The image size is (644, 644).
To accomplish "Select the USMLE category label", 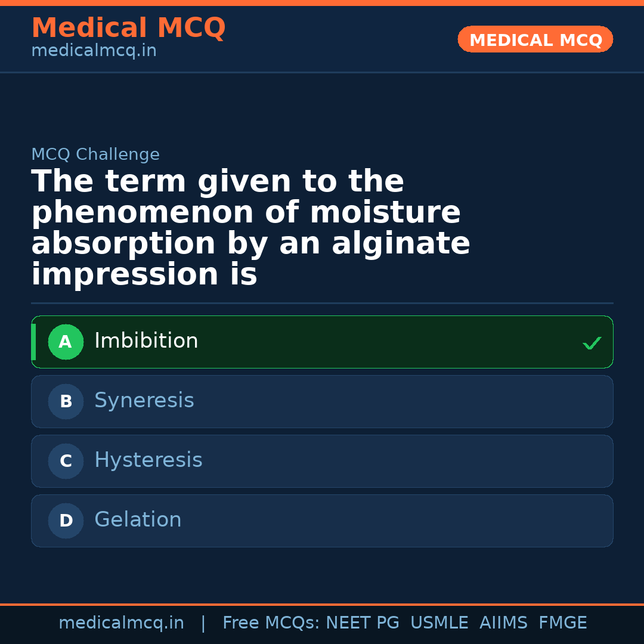I will pos(439,622).
